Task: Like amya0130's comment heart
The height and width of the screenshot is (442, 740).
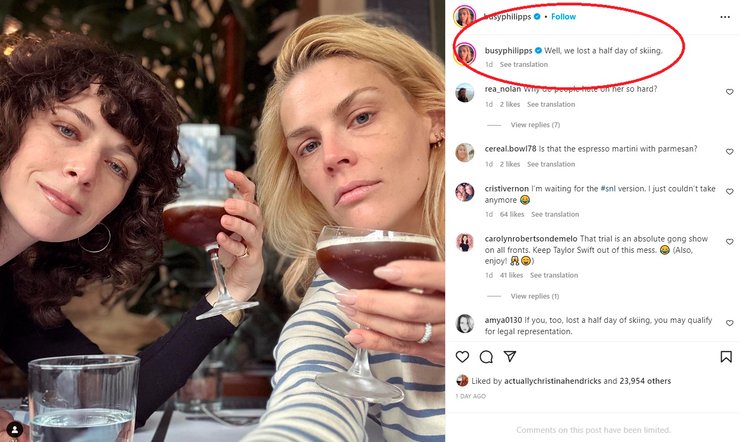Action: pyautogui.click(x=730, y=323)
